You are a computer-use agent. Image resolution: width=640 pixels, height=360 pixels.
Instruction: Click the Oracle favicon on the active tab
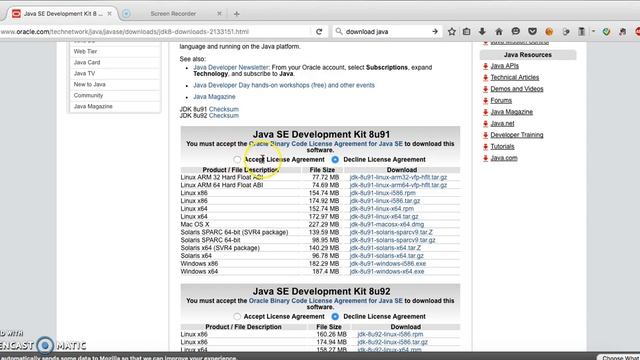pyautogui.click(x=16, y=13)
